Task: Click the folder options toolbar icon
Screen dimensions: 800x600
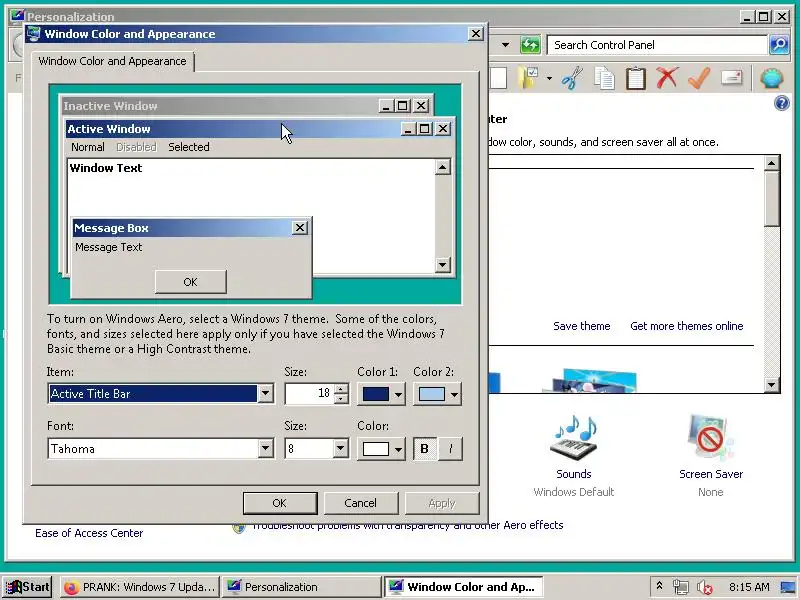Action: [528, 78]
